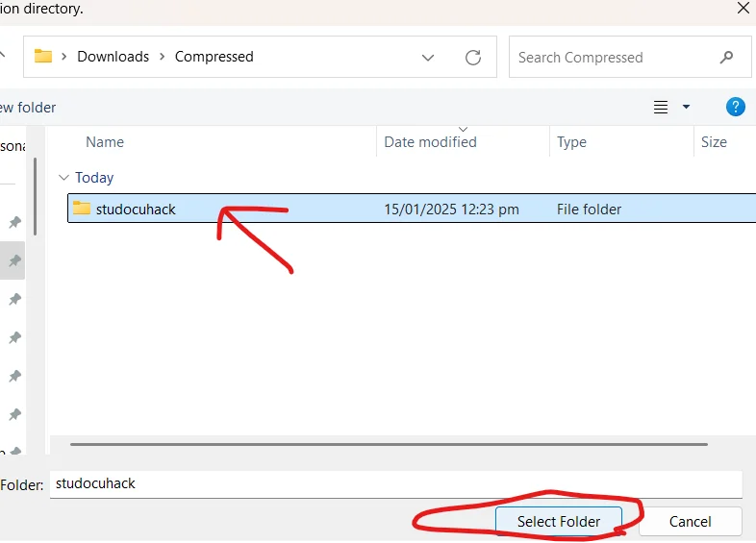756x543 pixels.
Task: Click the horizontal scrollbar of file list
Action: (389, 444)
